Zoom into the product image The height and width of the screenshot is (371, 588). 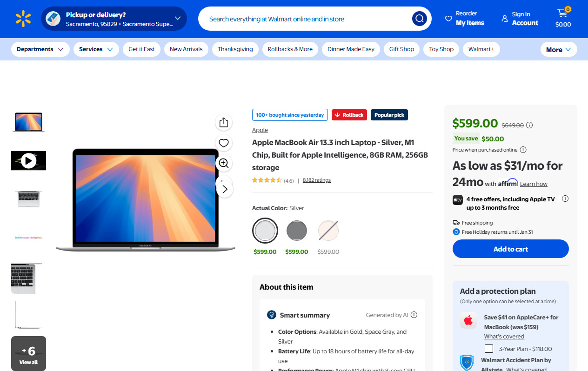[224, 163]
